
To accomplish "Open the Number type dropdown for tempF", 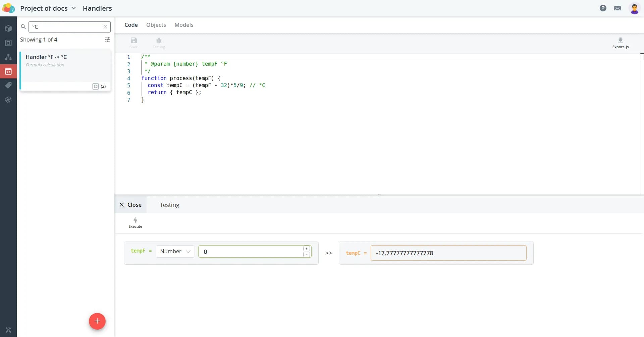I will [175, 252].
